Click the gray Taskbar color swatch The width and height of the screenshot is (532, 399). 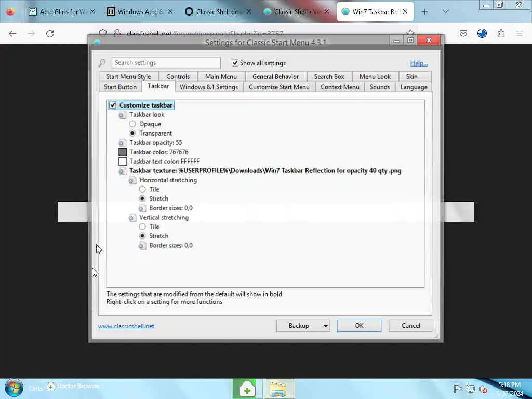[x=123, y=152]
